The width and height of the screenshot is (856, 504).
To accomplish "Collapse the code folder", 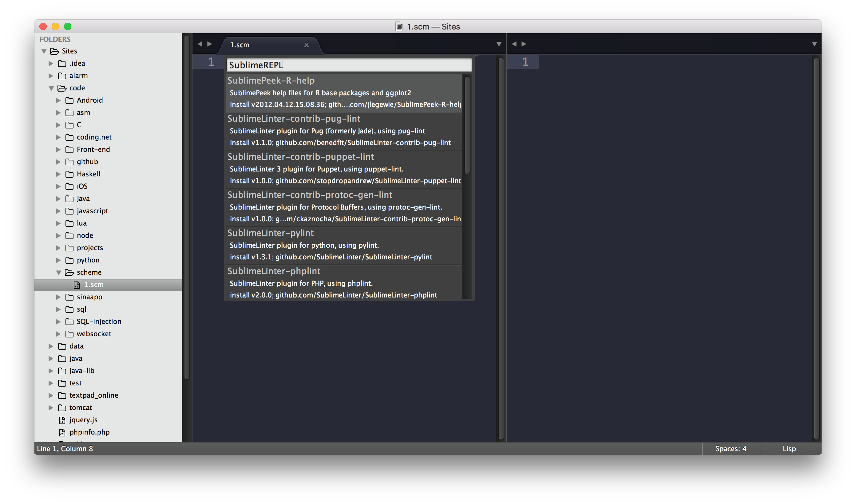I will point(51,88).
